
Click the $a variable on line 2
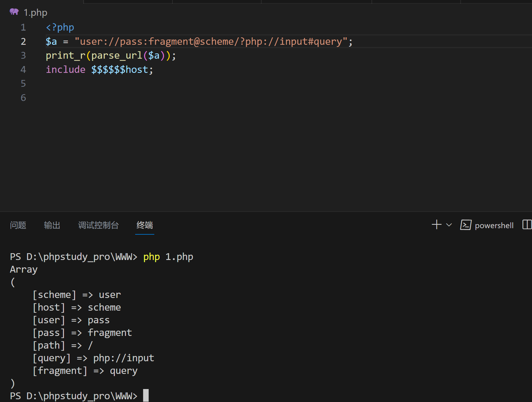click(51, 41)
